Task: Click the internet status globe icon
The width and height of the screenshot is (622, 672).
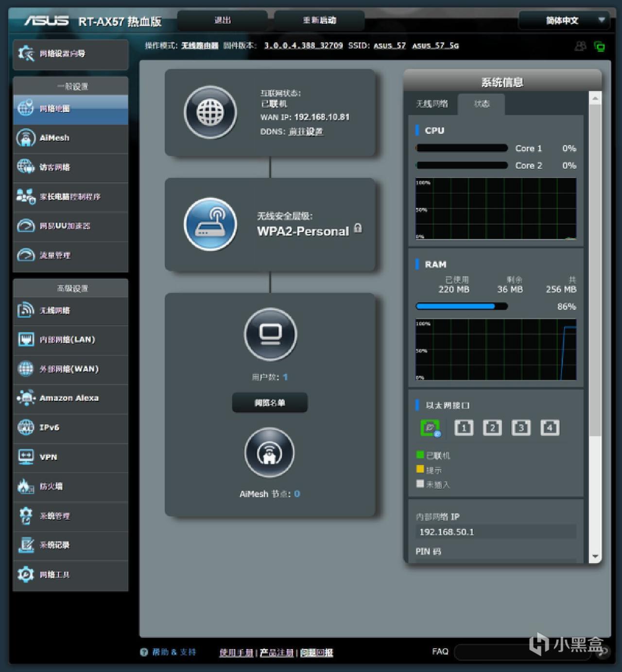Action: tap(210, 112)
